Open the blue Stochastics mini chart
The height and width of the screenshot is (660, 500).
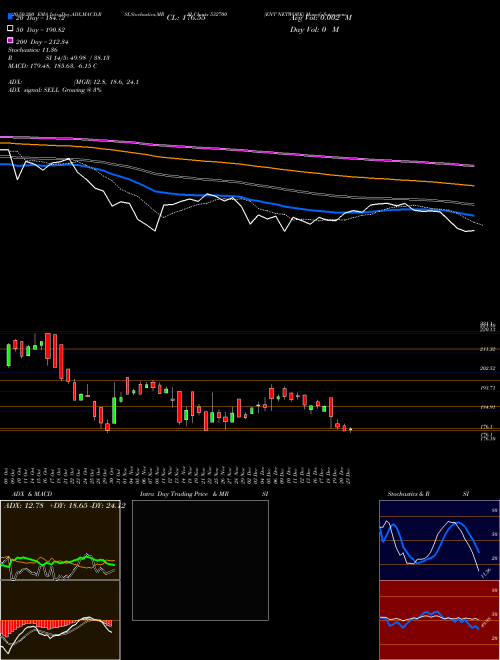point(439,540)
